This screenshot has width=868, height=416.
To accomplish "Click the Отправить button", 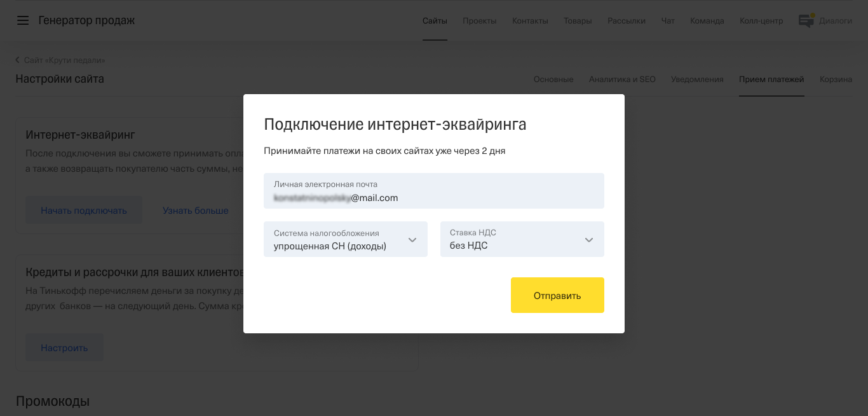I will coord(557,295).
